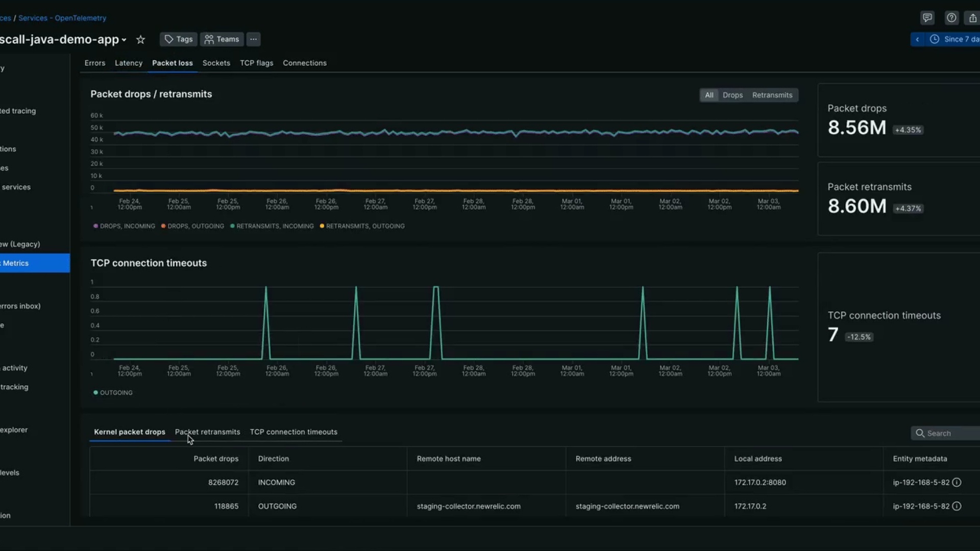Open the Since 7 days time picker
The image size is (980, 551).
(x=954, y=39)
